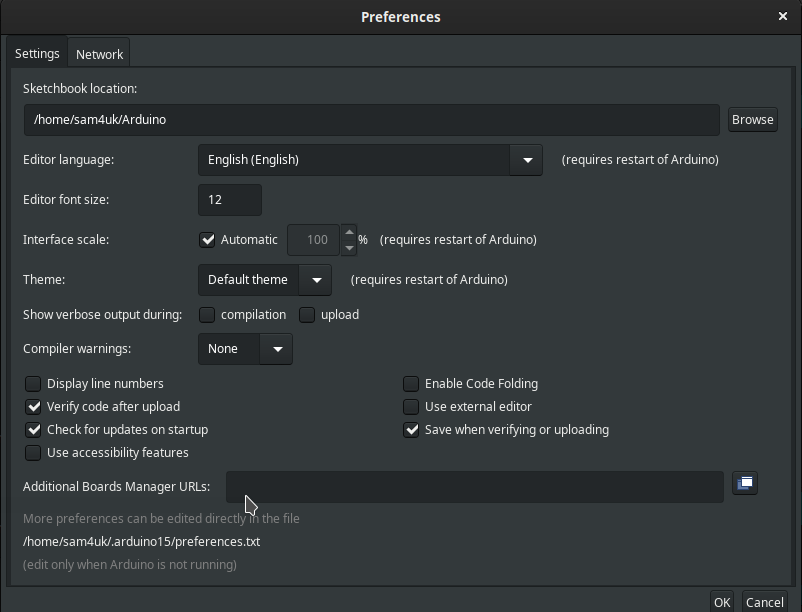Close the Preferences dialog with the X

pyautogui.click(x=783, y=16)
